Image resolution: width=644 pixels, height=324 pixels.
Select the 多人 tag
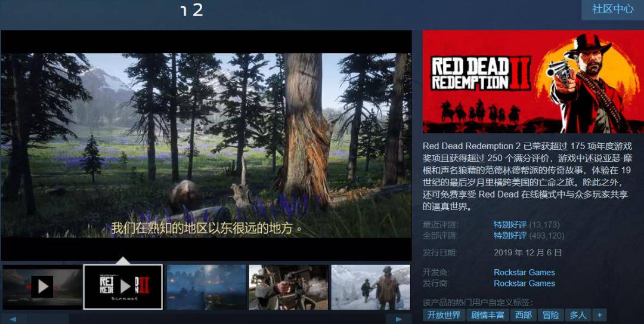578,316
